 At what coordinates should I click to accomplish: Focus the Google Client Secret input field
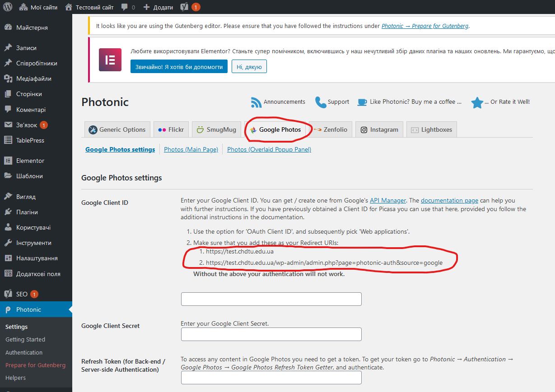271,334
